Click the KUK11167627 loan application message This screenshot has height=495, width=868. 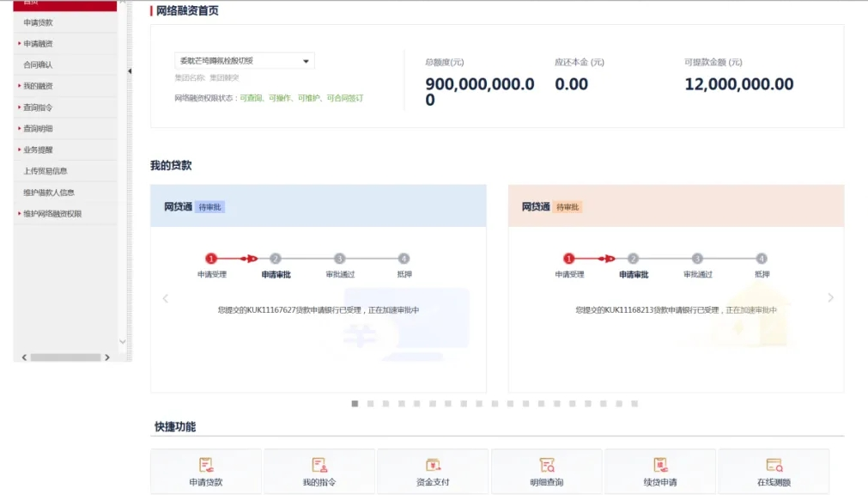point(319,310)
